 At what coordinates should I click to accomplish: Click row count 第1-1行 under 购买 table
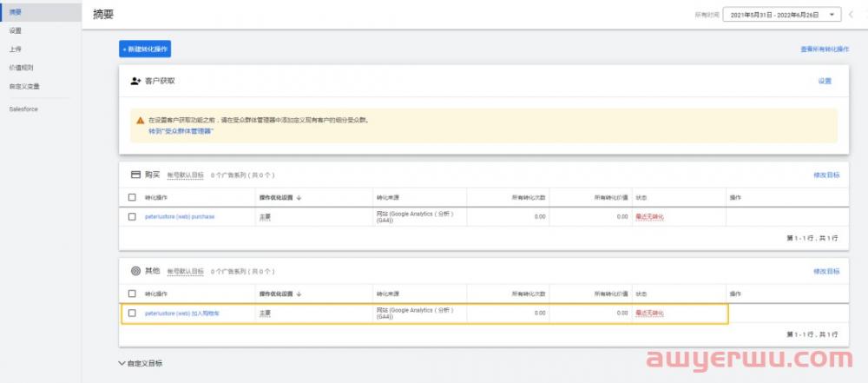(812, 238)
